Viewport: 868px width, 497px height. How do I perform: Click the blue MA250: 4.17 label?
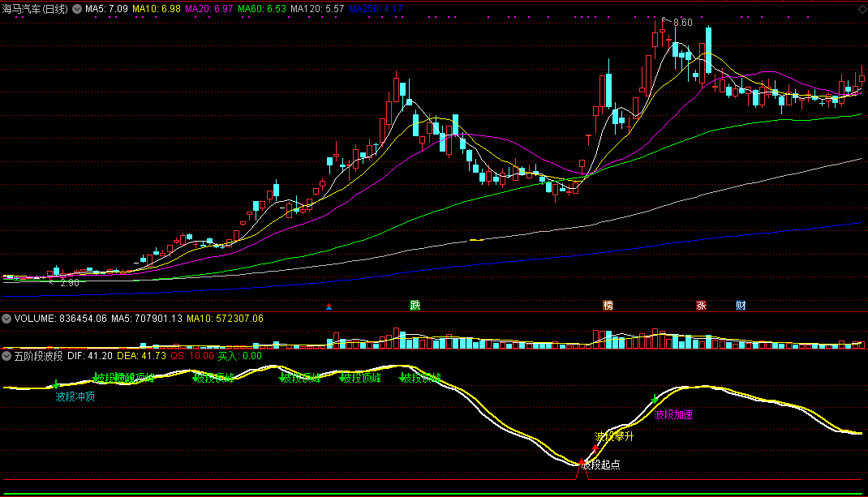[x=376, y=9]
